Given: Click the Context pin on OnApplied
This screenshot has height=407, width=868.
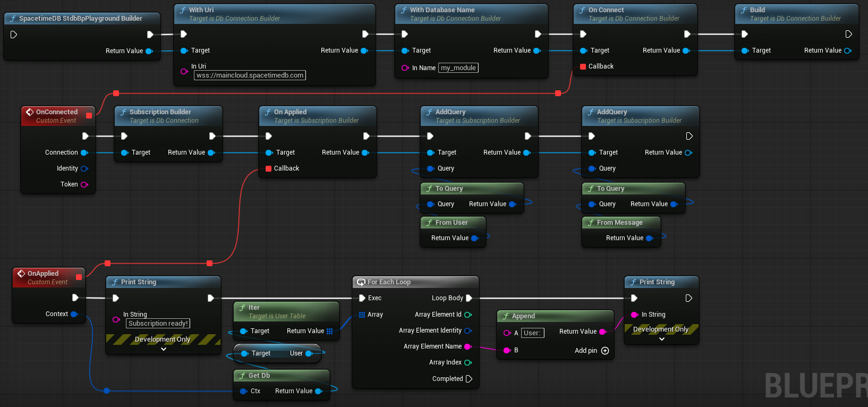Looking at the screenshot, I should [74, 314].
